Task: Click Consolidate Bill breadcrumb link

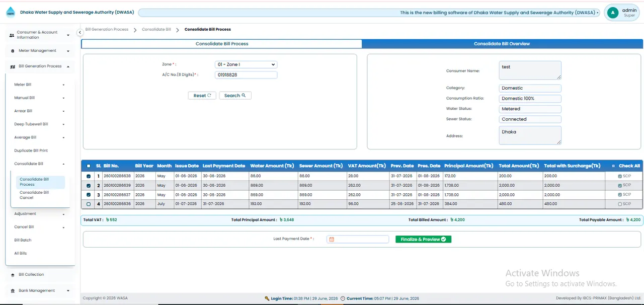Action: [156, 30]
